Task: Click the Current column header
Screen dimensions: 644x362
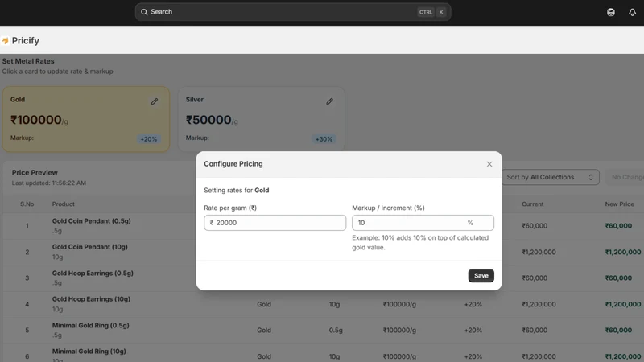Action: tap(533, 204)
